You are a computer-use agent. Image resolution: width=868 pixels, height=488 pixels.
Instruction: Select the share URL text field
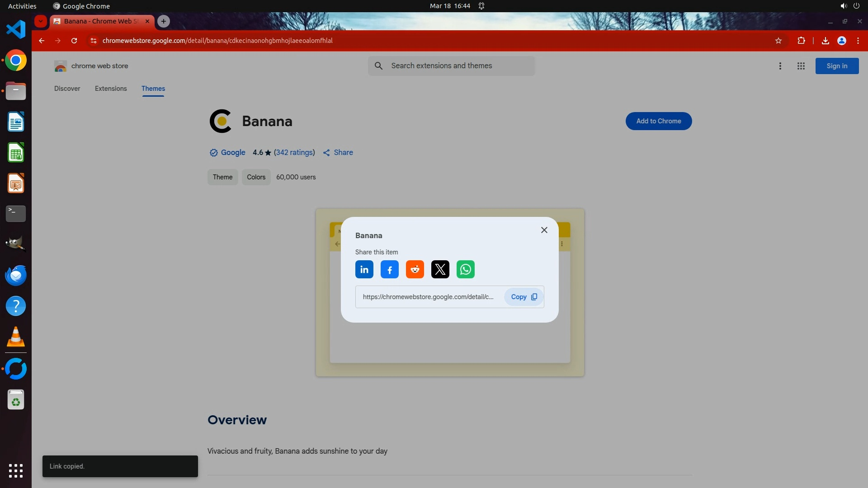[428, 297]
